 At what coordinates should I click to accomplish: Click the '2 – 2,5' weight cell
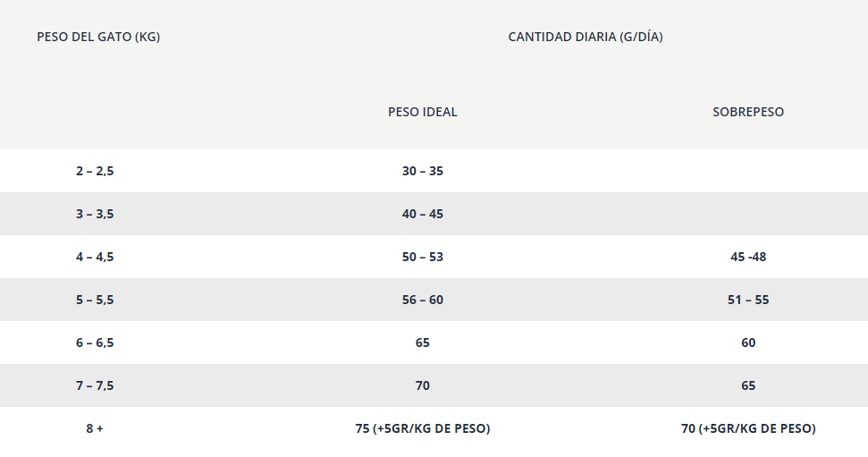click(95, 171)
